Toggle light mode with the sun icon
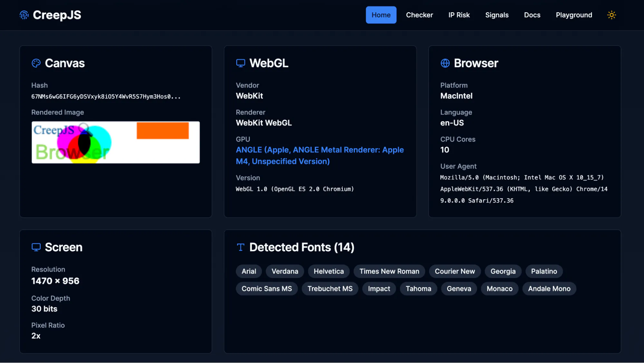 pyautogui.click(x=611, y=15)
